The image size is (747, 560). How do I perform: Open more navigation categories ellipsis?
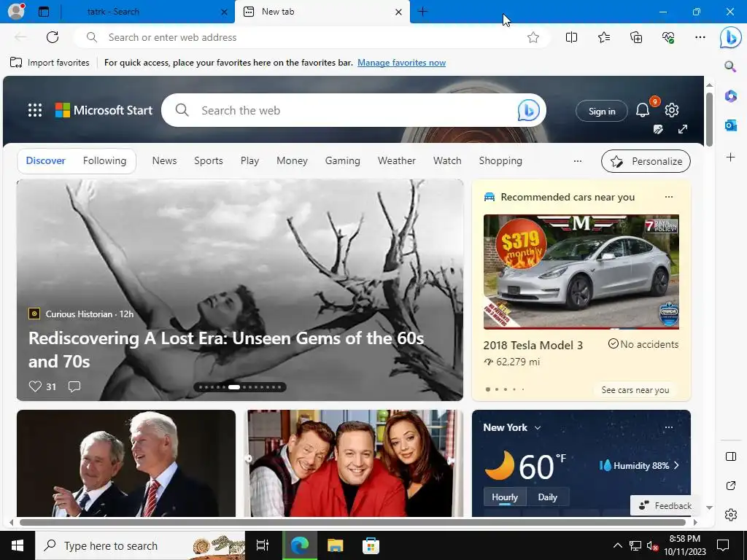(578, 161)
